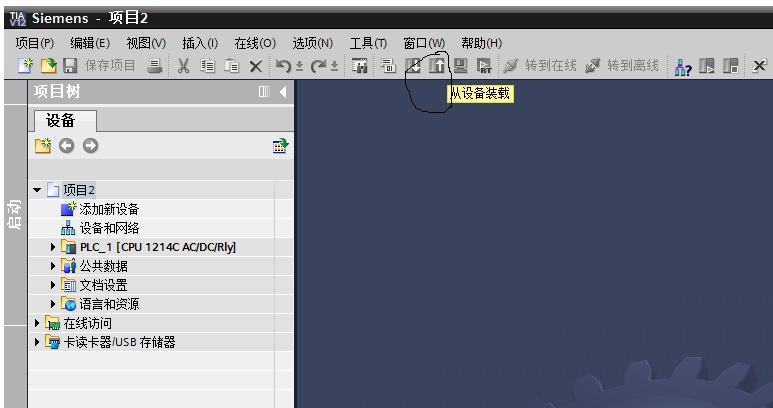Click the Undo arrow icon

pyautogui.click(x=283, y=66)
